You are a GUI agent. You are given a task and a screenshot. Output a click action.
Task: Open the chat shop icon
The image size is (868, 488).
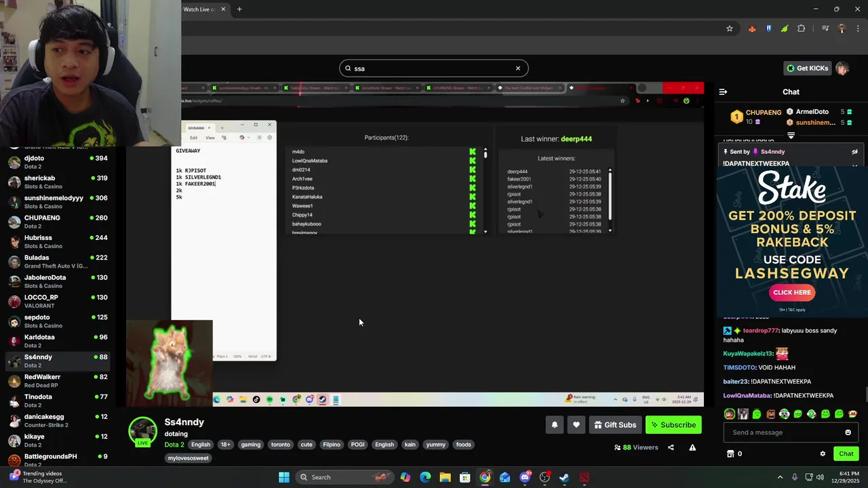tap(730, 454)
